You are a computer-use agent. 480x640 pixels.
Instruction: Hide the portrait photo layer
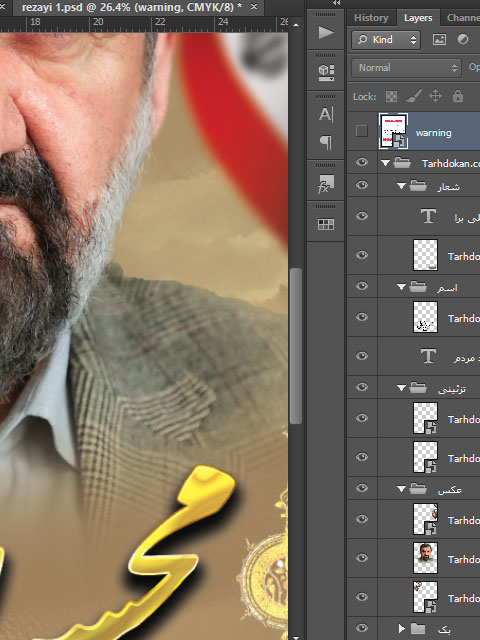click(x=362, y=558)
